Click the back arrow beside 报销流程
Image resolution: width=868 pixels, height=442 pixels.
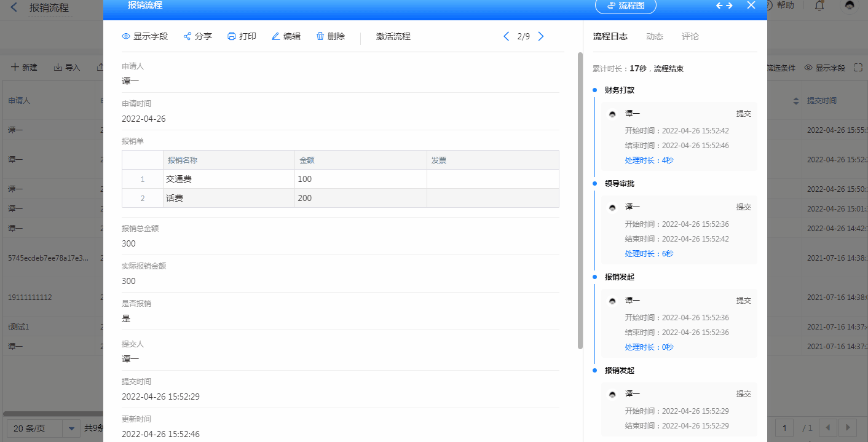pos(14,8)
